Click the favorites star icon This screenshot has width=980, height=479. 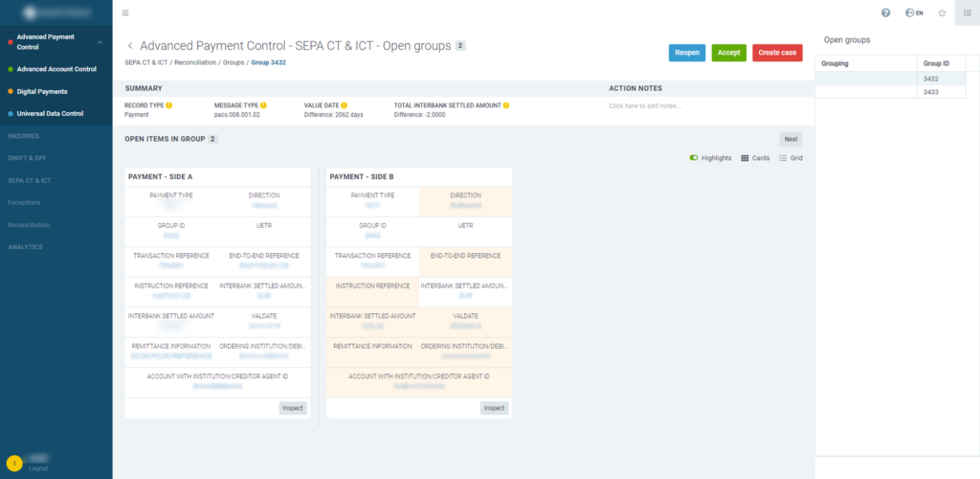tap(942, 12)
